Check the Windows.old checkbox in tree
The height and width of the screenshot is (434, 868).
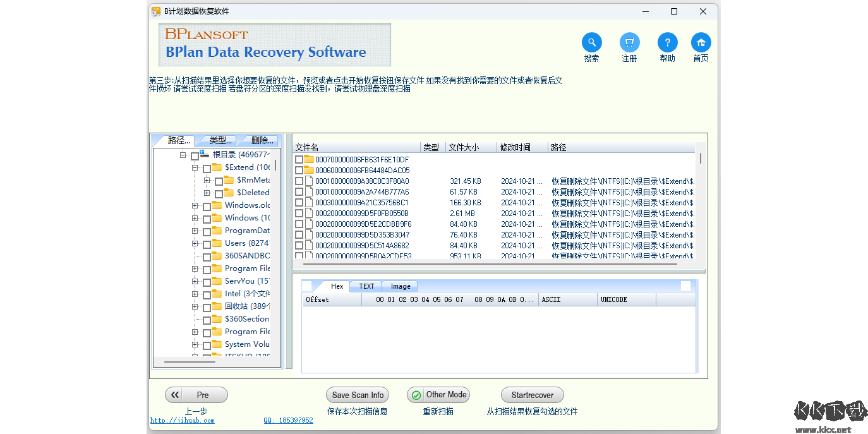(x=207, y=207)
